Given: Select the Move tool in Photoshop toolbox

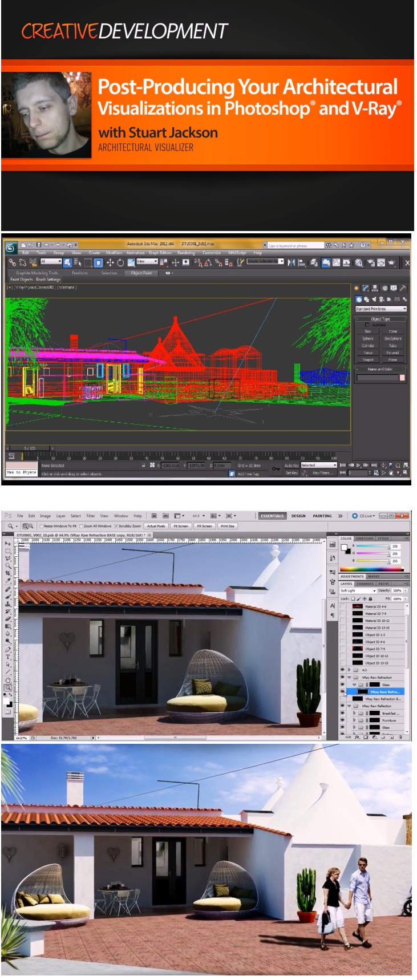Looking at the screenshot, I should [x=7, y=544].
